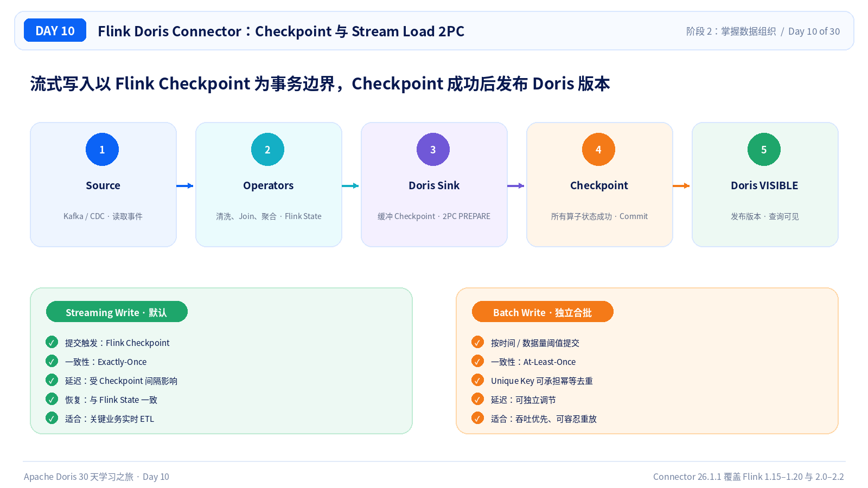Screen dimensions: 868x488
Task: Click the green step 5 circle
Action: tap(764, 149)
